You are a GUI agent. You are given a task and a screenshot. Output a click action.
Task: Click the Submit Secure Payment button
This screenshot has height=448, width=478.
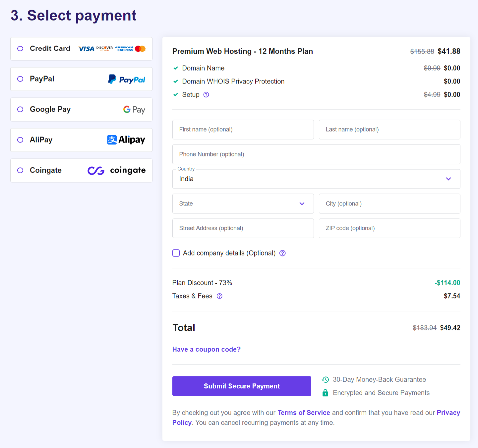[x=241, y=386]
